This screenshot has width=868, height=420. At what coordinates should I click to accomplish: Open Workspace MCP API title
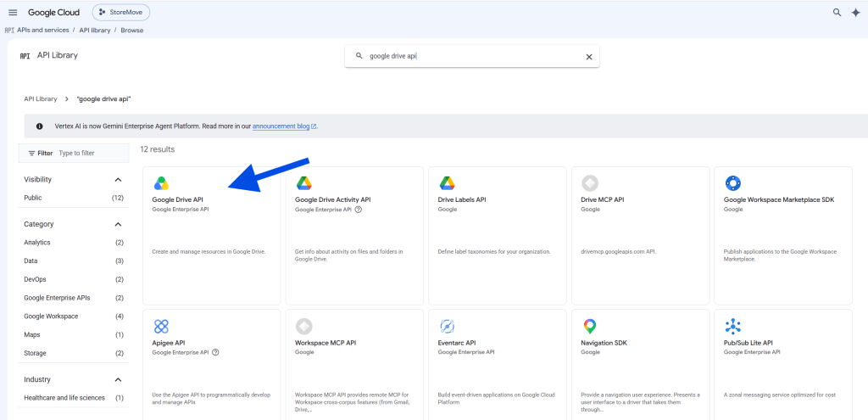325,343
